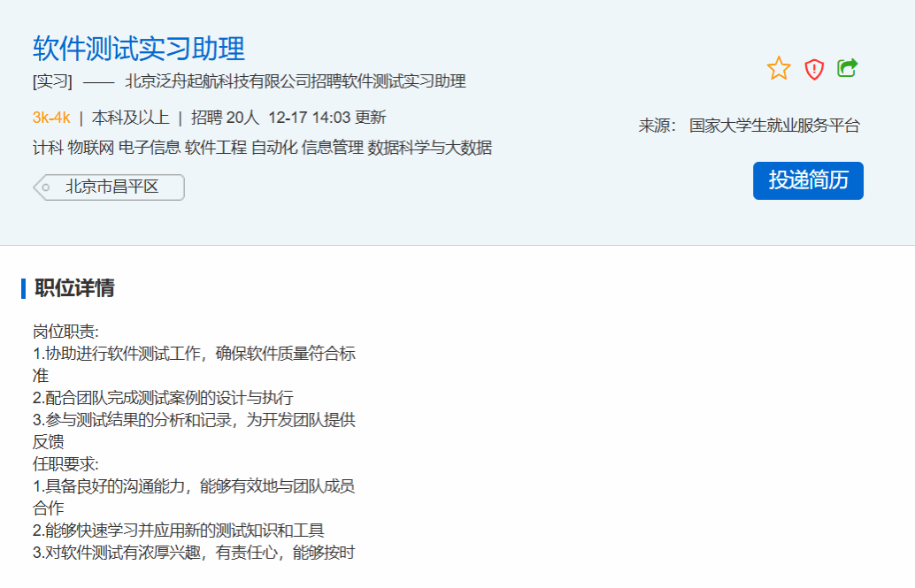The image size is (915, 588).
Task: Click the green share icon
Action: (848, 68)
